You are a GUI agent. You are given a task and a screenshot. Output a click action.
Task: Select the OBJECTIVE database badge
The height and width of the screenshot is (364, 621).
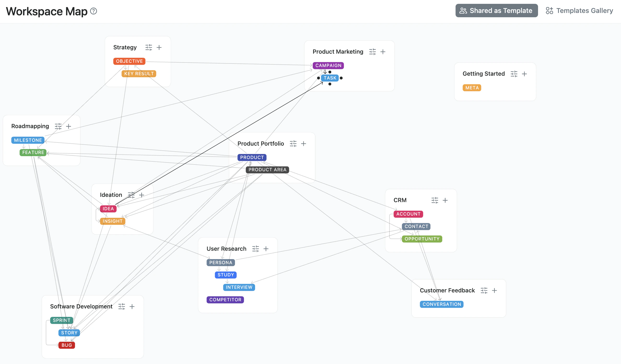click(x=129, y=61)
